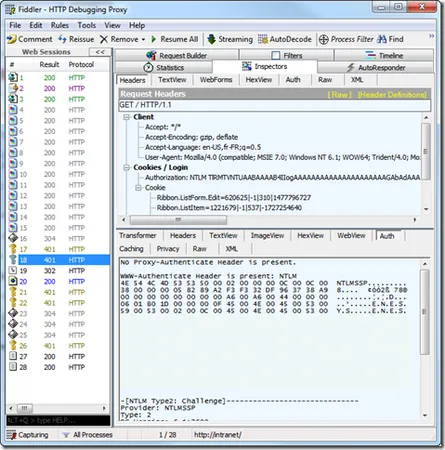
Task: Toggle the Filters checkbox
Action: pyautogui.click(x=276, y=55)
